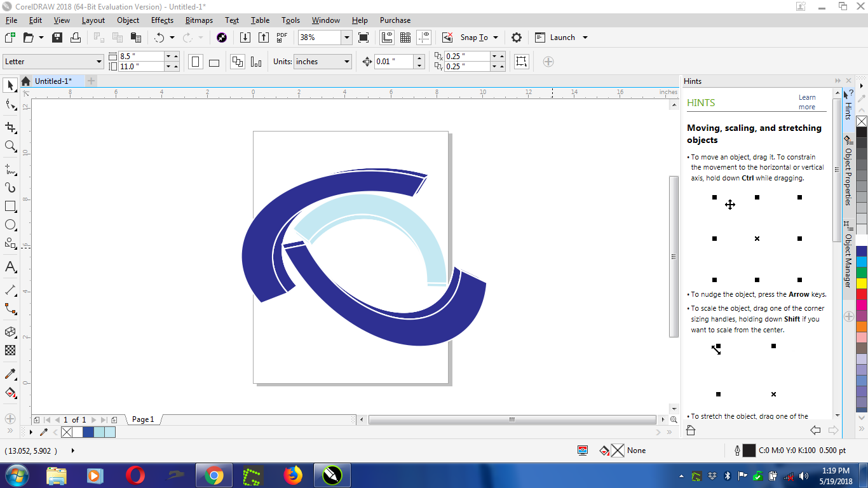Set page to Landscape orientation
The width and height of the screenshot is (868, 488).
click(x=214, y=62)
